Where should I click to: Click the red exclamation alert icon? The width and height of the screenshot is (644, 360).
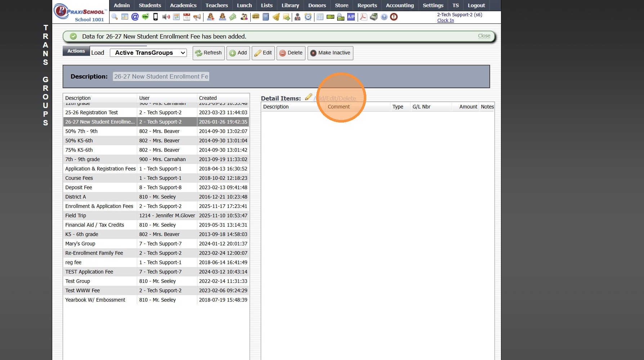394,17
